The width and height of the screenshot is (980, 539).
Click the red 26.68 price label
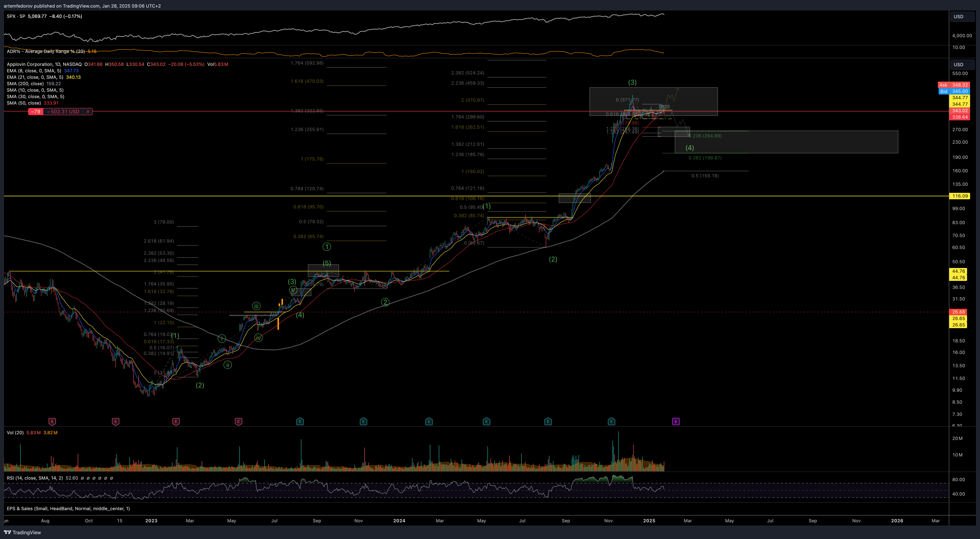[x=958, y=312]
